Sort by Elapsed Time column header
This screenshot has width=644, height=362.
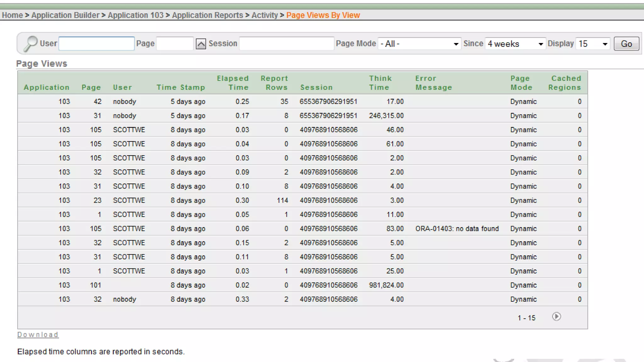(233, 83)
